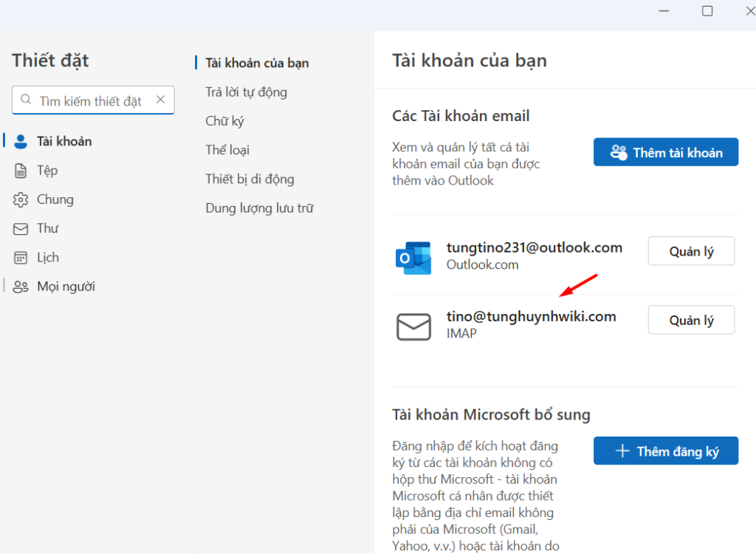
Task: Click the magnifier icon in search box
Action: pos(26,100)
